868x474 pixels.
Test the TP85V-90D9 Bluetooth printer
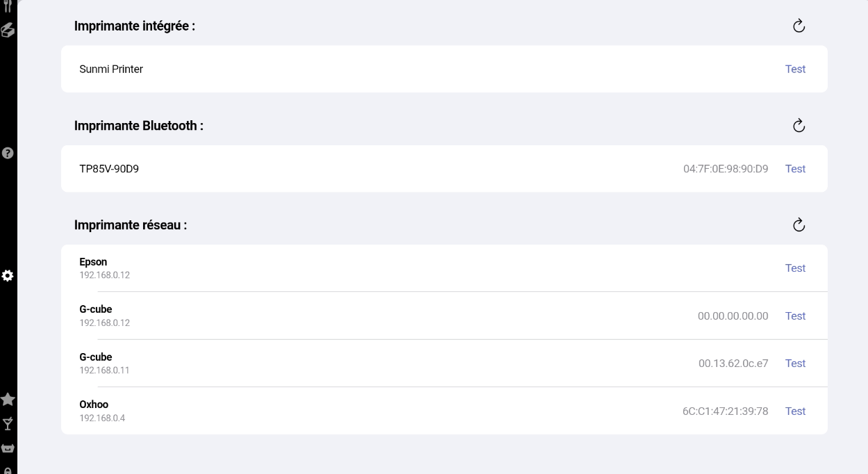[x=795, y=169]
